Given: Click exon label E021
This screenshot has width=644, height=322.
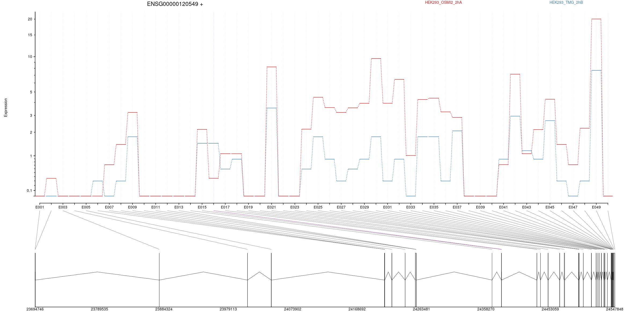Looking at the screenshot, I should 272,207.
